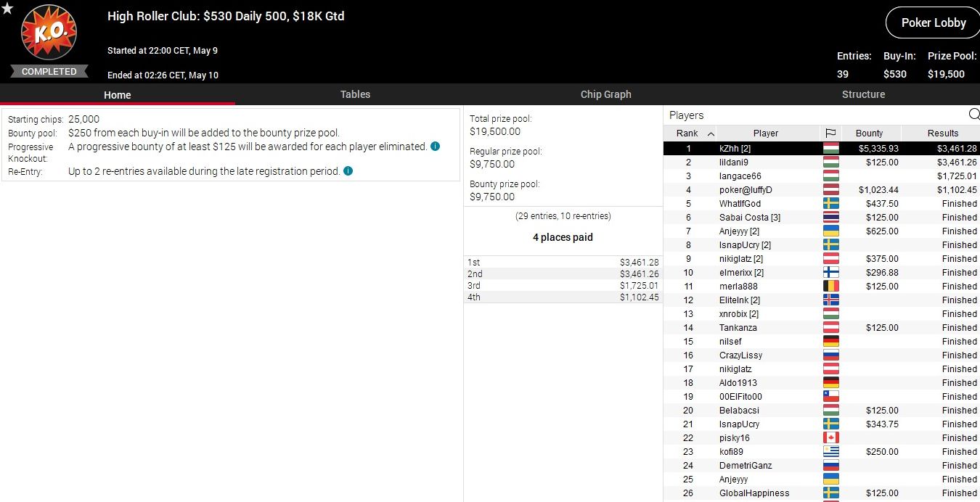The height and width of the screenshot is (502, 980).
Task: Open the player search magnifier
Action: pos(973,115)
